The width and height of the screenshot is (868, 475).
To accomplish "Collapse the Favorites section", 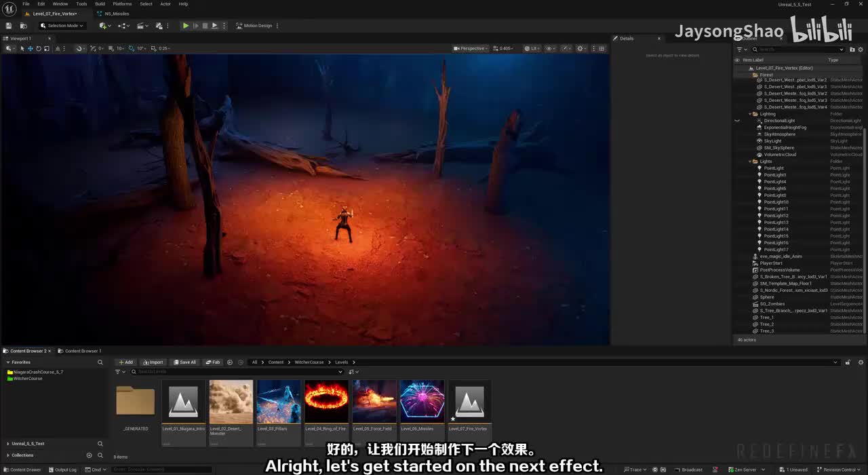I will pyautogui.click(x=8, y=362).
